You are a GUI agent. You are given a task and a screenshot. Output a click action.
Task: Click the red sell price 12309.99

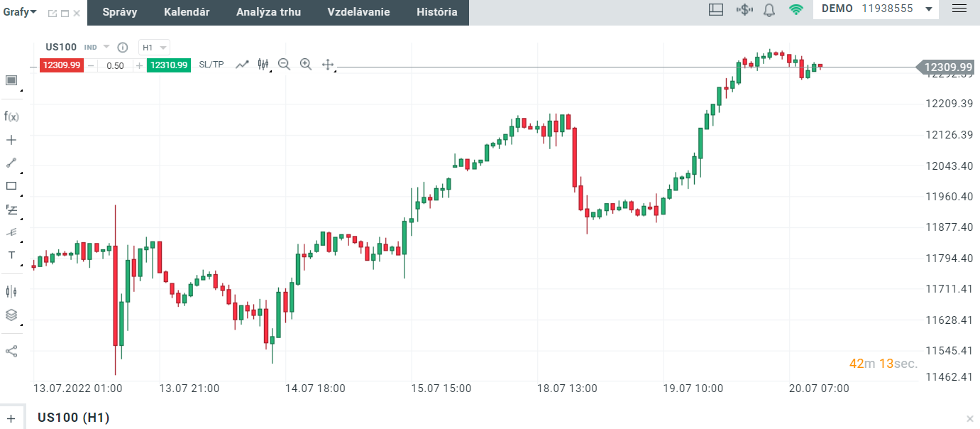61,65
